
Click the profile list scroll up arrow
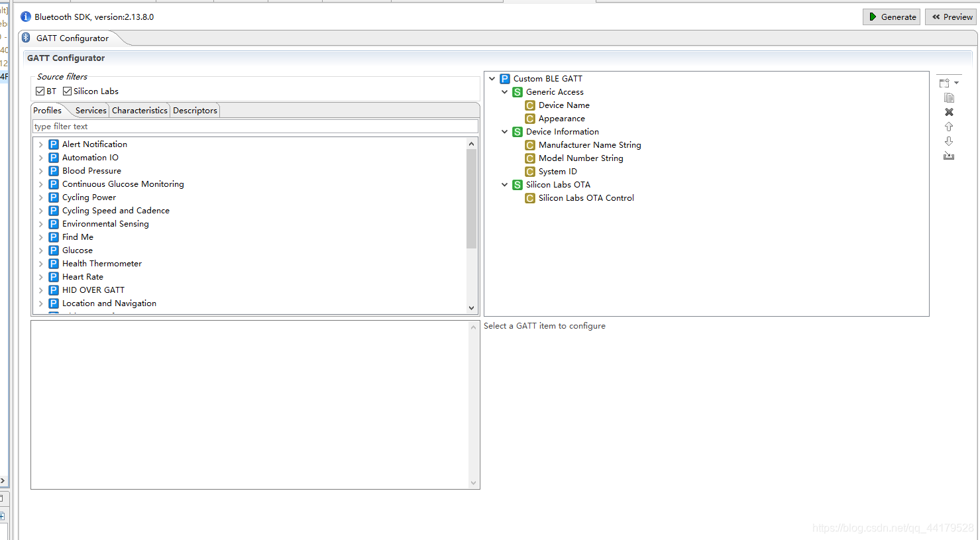(x=472, y=144)
